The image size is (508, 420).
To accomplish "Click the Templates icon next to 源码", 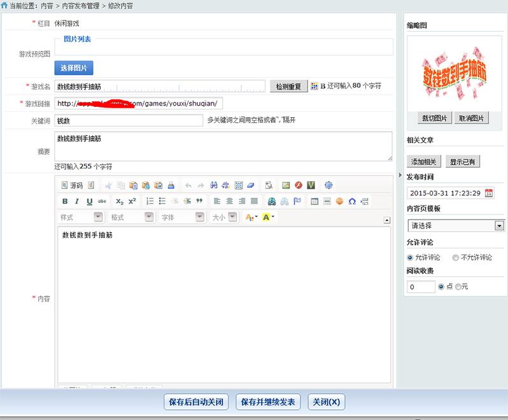I will (91, 185).
